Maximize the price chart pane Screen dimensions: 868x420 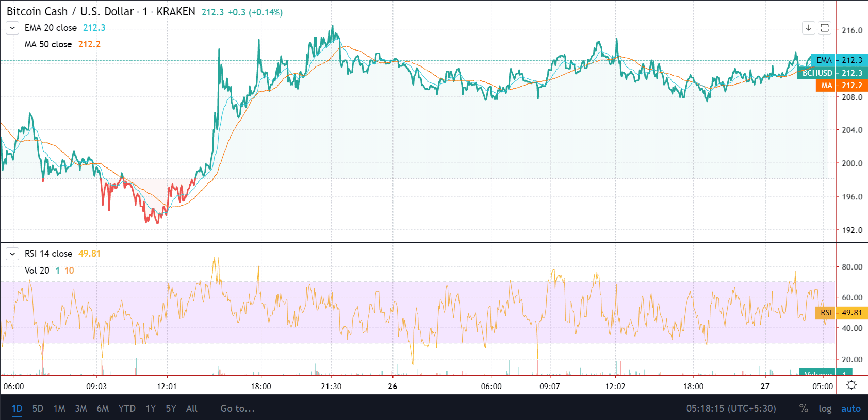[x=825, y=28]
